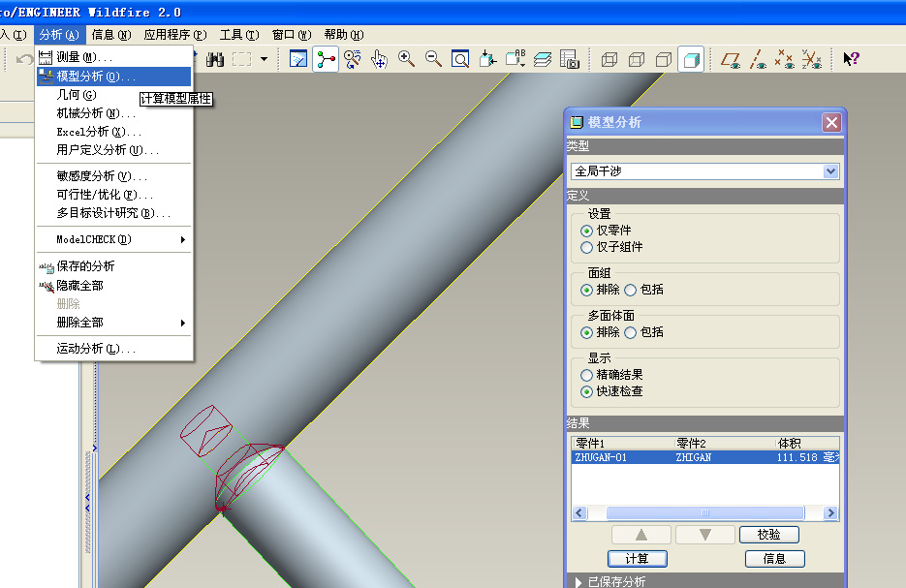
Task: Select the ZHUGAN-01 result row
Action: pyautogui.click(x=704, y=457)
